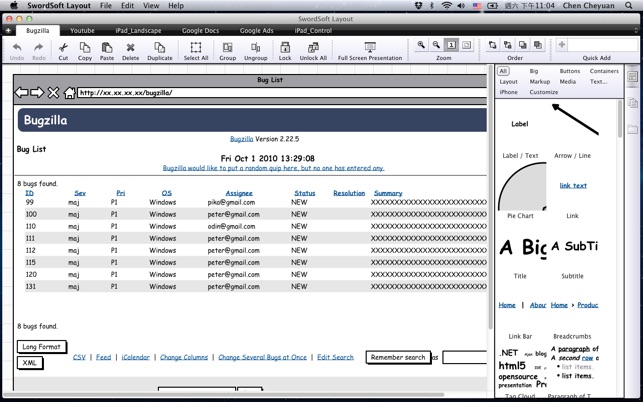Click the zoom in magnifier icon

pyautogui.click(x=421, y=45)
